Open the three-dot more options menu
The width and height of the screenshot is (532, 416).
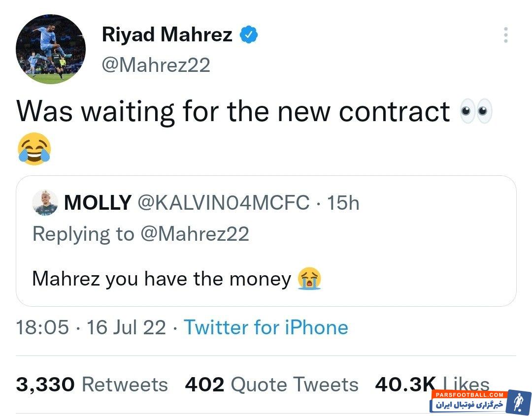(505, 35)
